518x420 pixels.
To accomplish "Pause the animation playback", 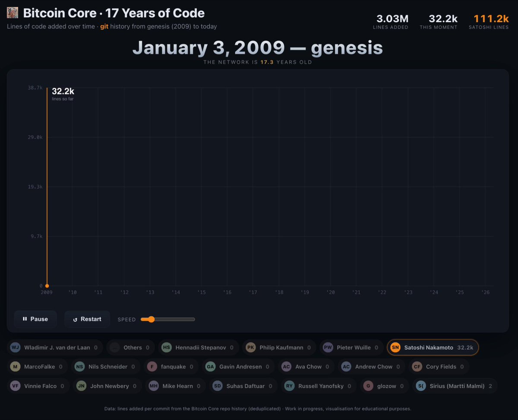I will point(35,319).
